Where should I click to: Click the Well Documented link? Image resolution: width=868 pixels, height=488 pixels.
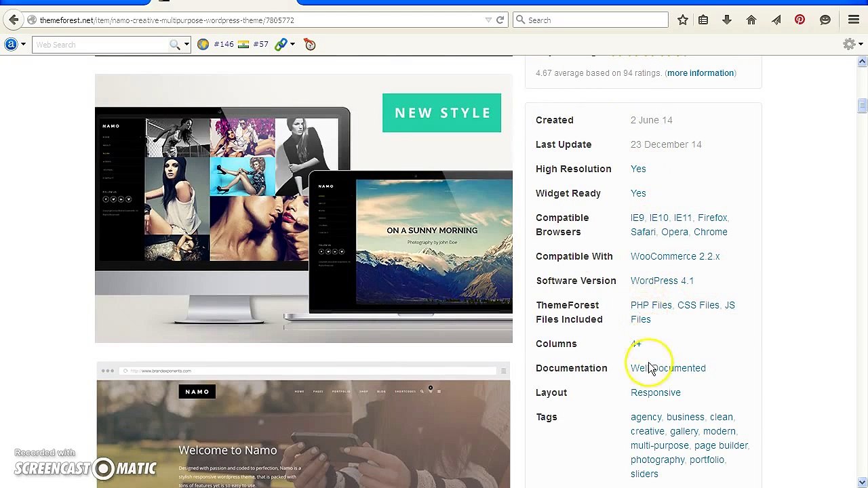click(668, 368)
